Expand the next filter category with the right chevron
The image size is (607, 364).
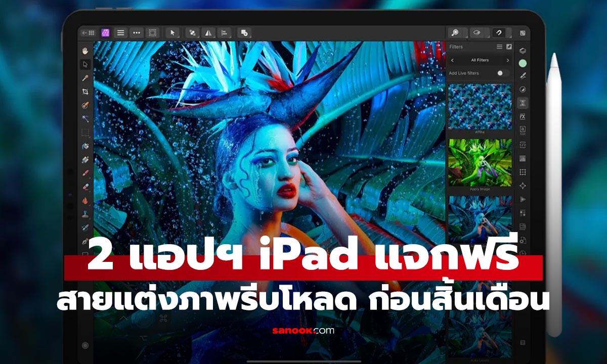(x=508, y=60)
